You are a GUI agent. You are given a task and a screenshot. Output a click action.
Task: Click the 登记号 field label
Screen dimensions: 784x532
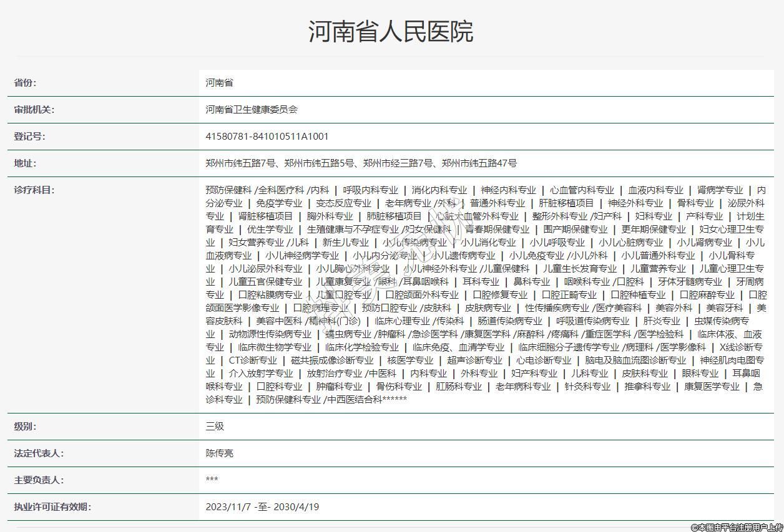pyautogui.click(x=30, y=137)
